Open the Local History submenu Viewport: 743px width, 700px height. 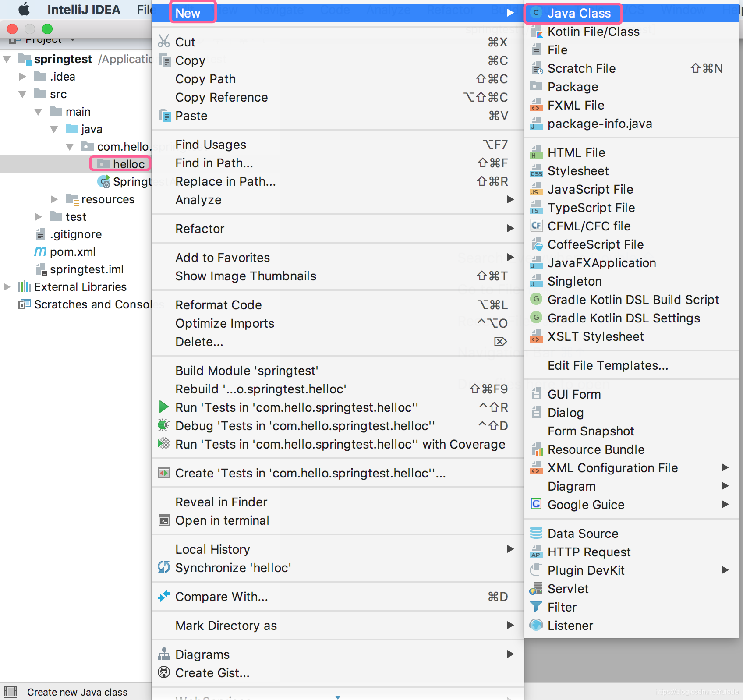338,549
